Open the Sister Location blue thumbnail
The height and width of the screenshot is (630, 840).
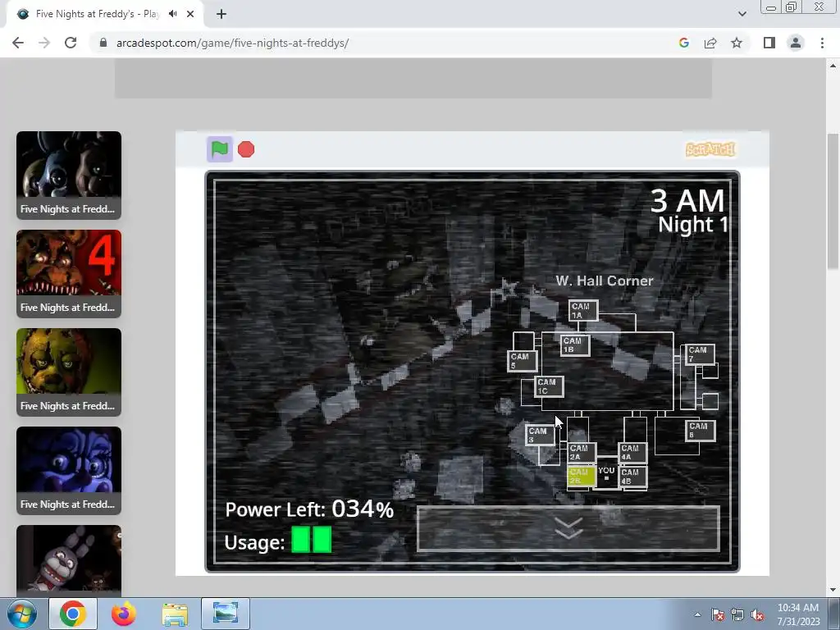click(x=69, y=471)
